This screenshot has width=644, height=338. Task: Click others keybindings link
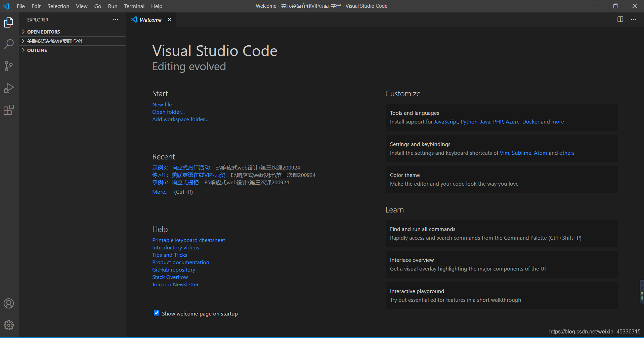[567, 153]
